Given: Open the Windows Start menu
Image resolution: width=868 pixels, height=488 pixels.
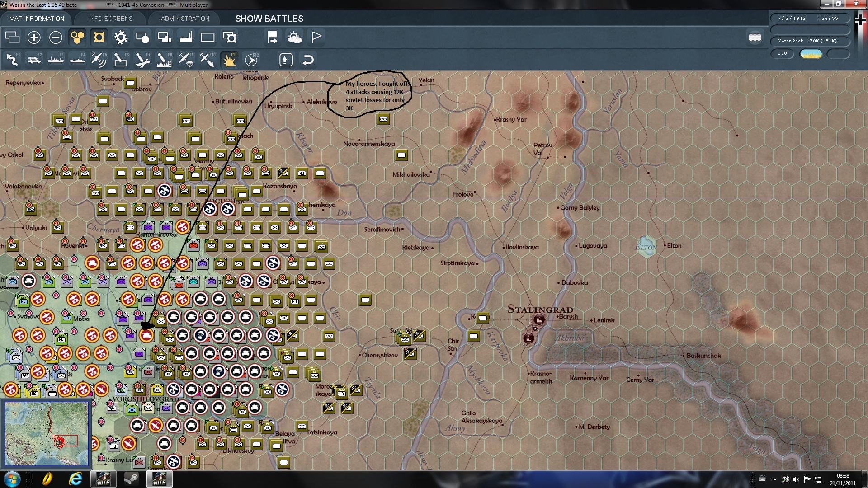Looking at the screenshot, I should 12,479.
